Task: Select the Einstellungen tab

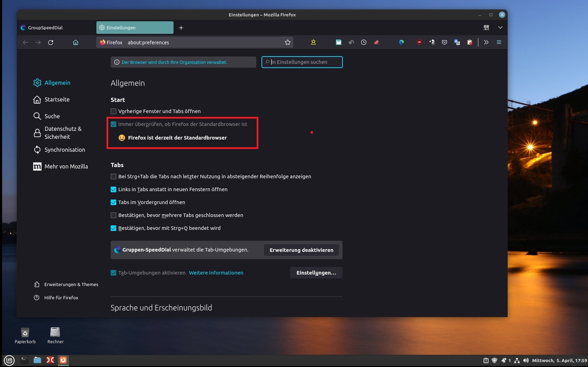Action: (135, 28)
